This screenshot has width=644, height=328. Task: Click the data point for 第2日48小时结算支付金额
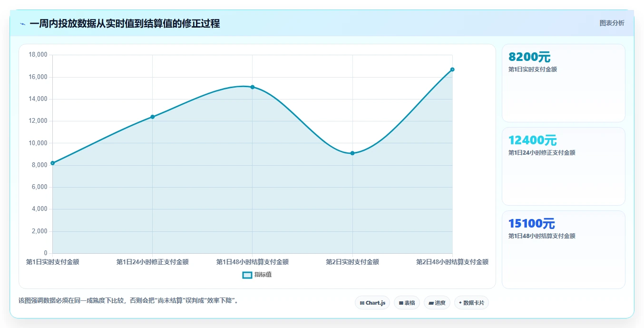click(452, 70)
